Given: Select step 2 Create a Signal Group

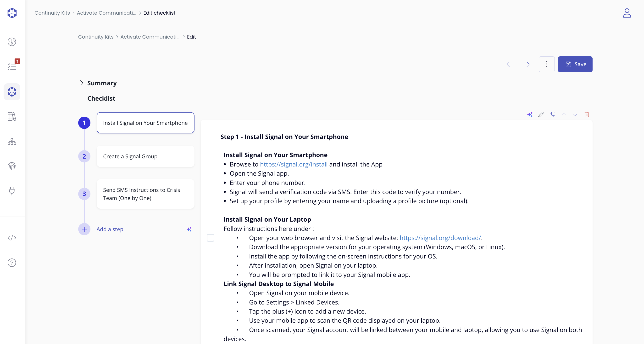Looking at the screenshot, I should [x=145, y=156].
